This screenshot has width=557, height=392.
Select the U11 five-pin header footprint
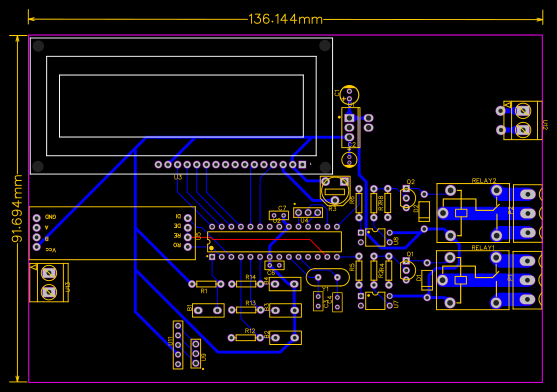178,345
